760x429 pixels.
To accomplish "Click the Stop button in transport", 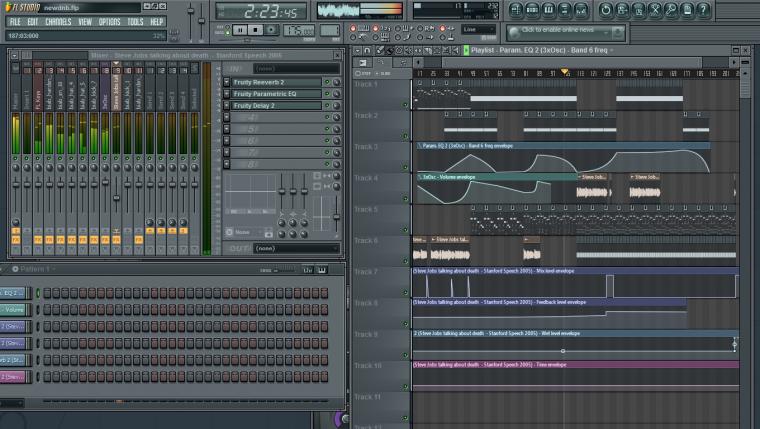I will [255, 30].
